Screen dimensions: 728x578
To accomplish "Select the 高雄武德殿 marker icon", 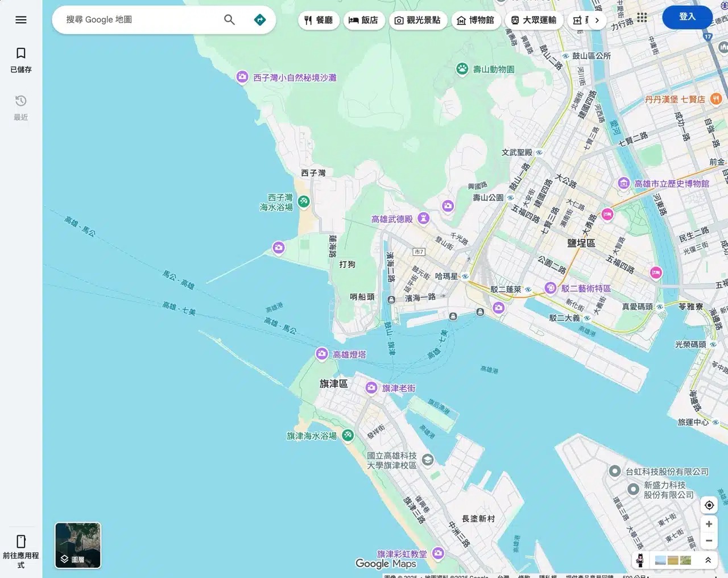I will point(423,218).
